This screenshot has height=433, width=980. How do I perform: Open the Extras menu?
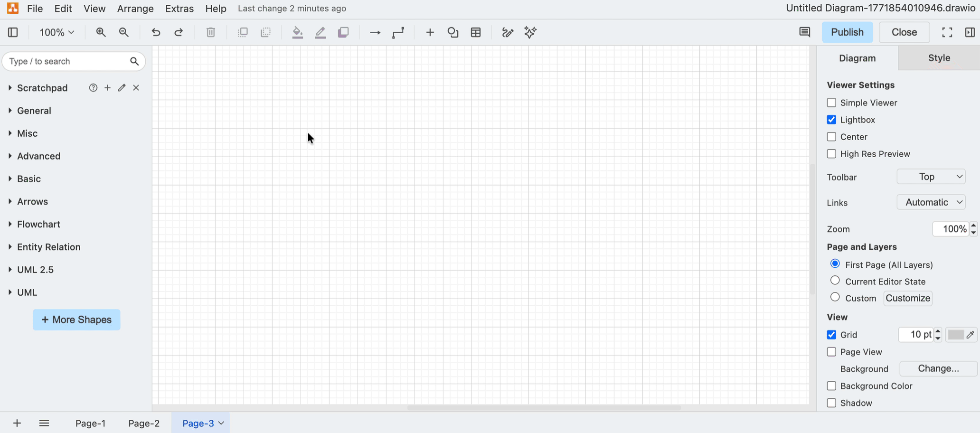click(179, 9)
